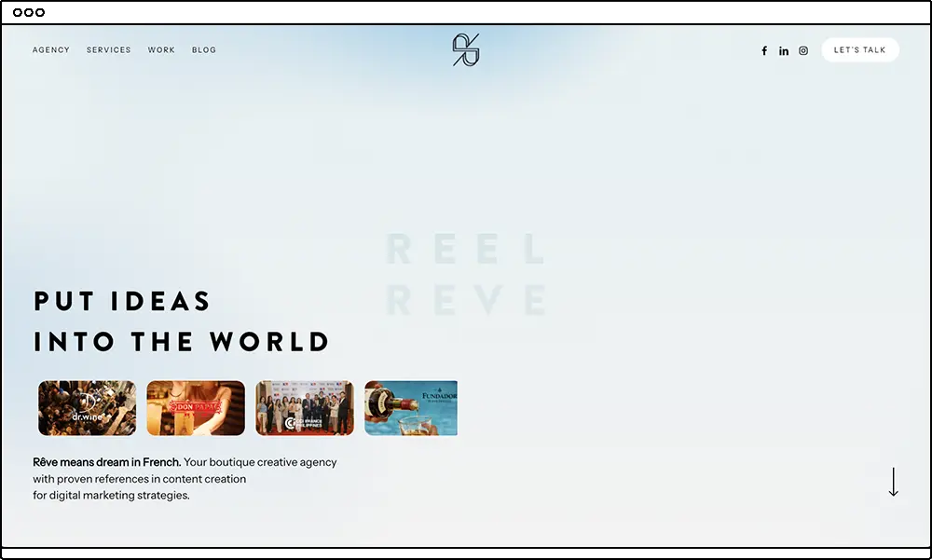Open the Services menu item
932x560 pixels.
pyautogui.click(x=109, y=50)
